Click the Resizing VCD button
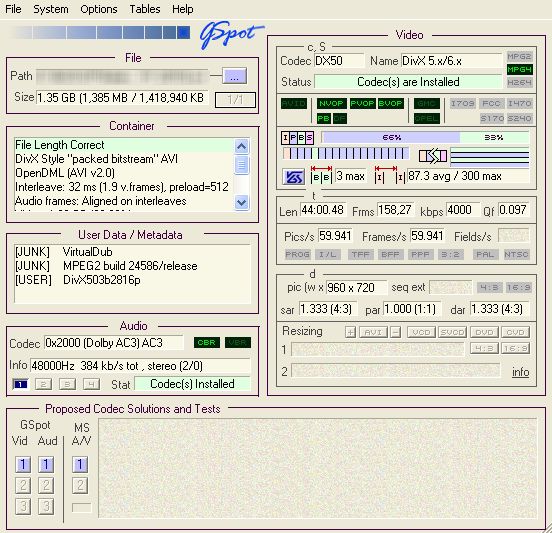This screenshot has width=552, height=533. (x=421, y=332)
